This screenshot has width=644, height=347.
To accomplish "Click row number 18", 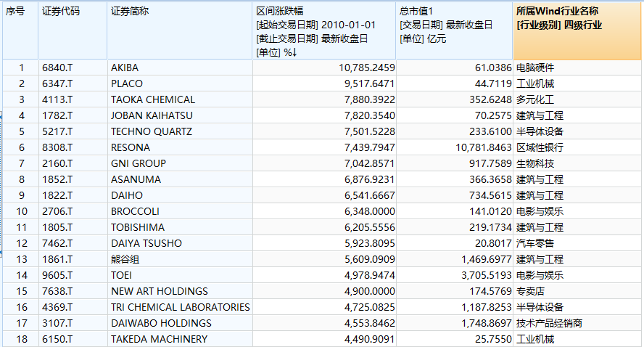I will coord(21,339).
